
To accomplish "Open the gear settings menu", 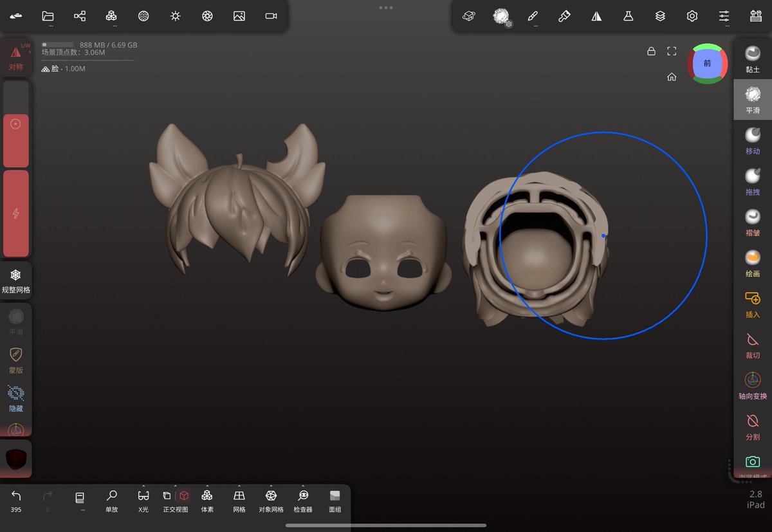I will point(692,16).
